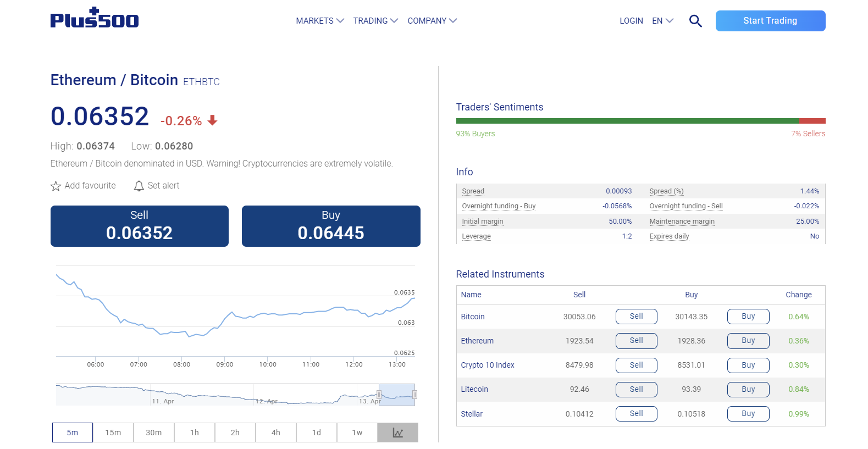Select the 1d timeframe tab

[317, 433]
